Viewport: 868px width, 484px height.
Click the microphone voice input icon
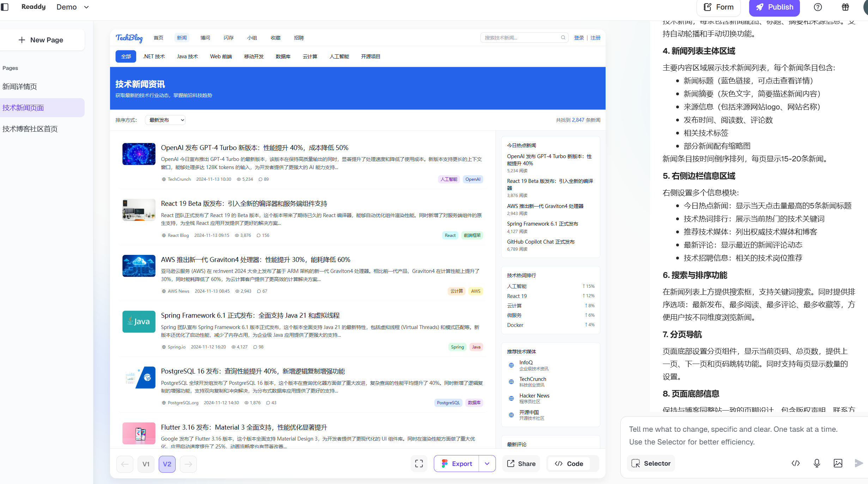pyautogui.click(x=817, y=463)
